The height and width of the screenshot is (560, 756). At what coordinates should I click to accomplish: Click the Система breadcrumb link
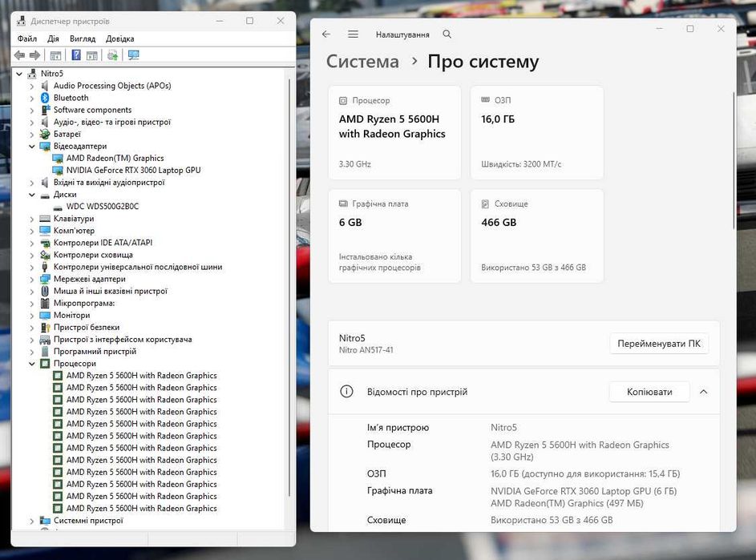362,62
